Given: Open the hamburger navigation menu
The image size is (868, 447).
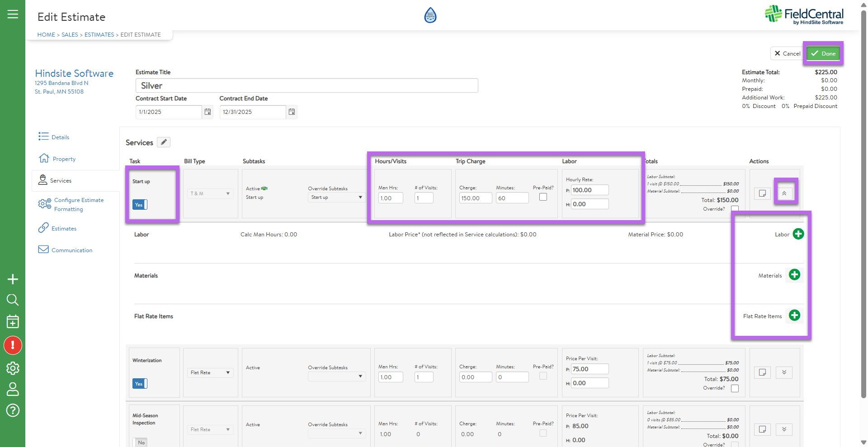Looking at the screenshot, I should tap(13, 14).
